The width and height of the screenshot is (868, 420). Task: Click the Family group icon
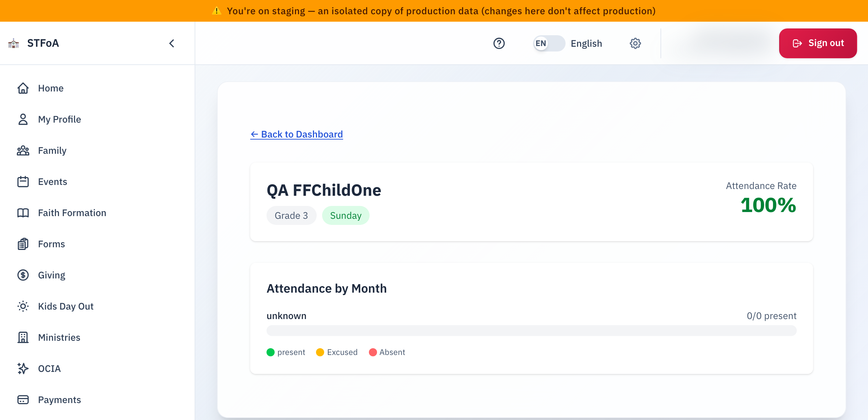pos(23,150)
